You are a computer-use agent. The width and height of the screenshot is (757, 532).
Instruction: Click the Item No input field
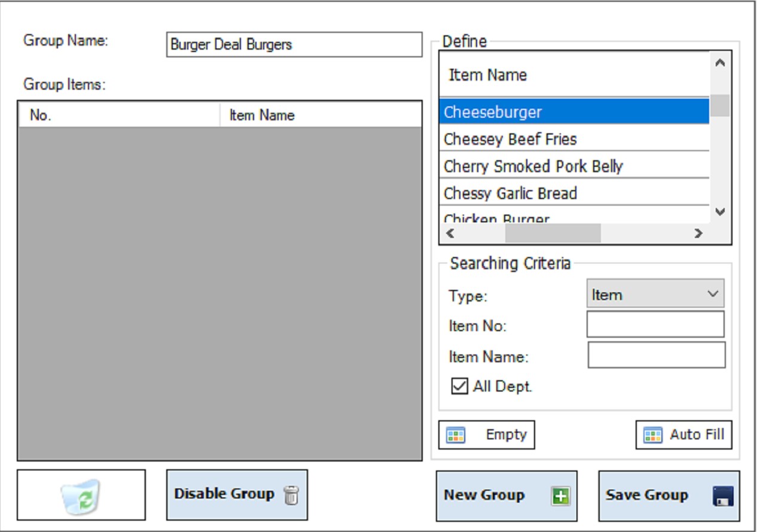click(655, 325)
